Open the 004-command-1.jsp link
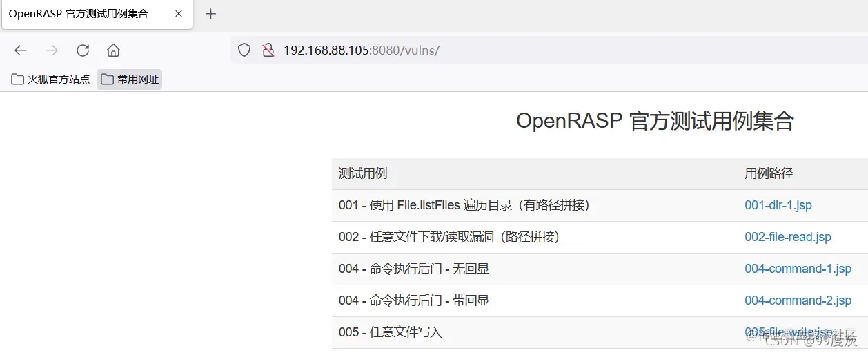The height and width of the screenshot is (353, 868). pyautogui.click(x=798, y=269)
